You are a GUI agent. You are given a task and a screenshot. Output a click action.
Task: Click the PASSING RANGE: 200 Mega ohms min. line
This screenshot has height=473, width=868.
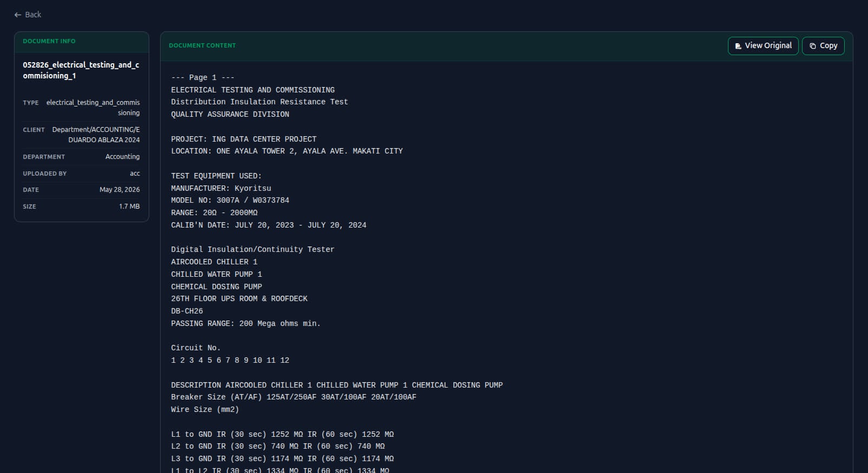pyautogui.click(x=246, y=323)
